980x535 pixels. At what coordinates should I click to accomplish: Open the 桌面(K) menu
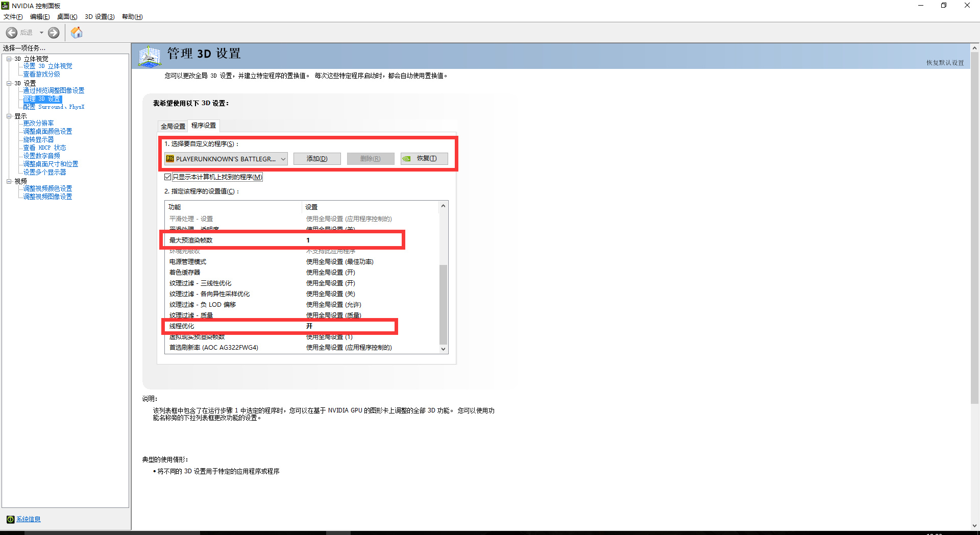pyautogui.click(x=67, y=17)
